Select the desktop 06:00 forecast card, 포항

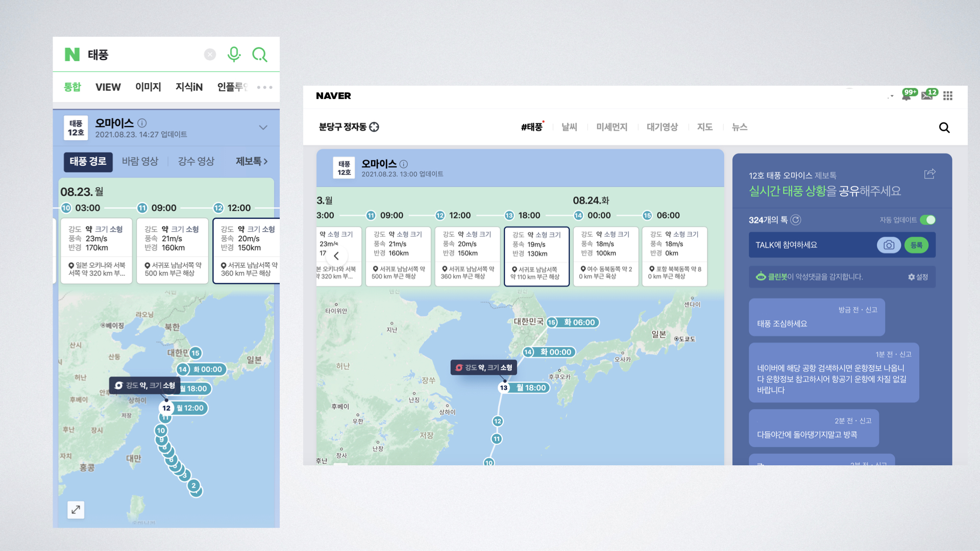pos(675,256)
